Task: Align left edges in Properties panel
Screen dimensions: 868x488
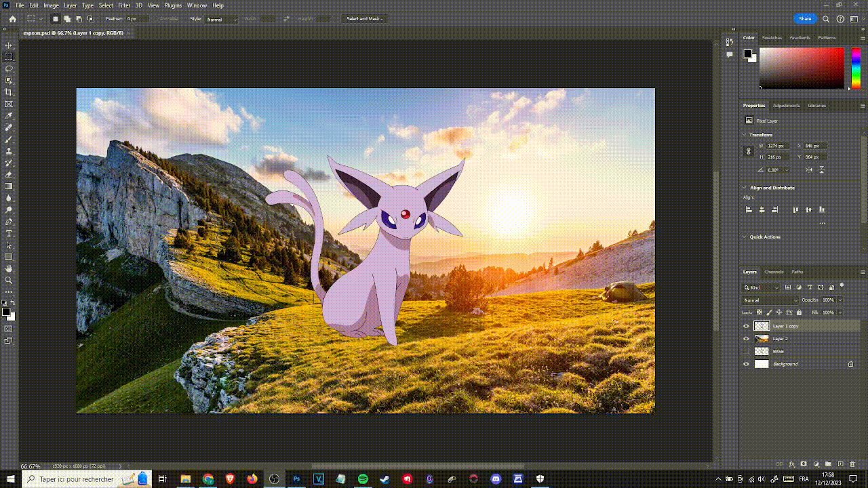Action: click(749, 209)
